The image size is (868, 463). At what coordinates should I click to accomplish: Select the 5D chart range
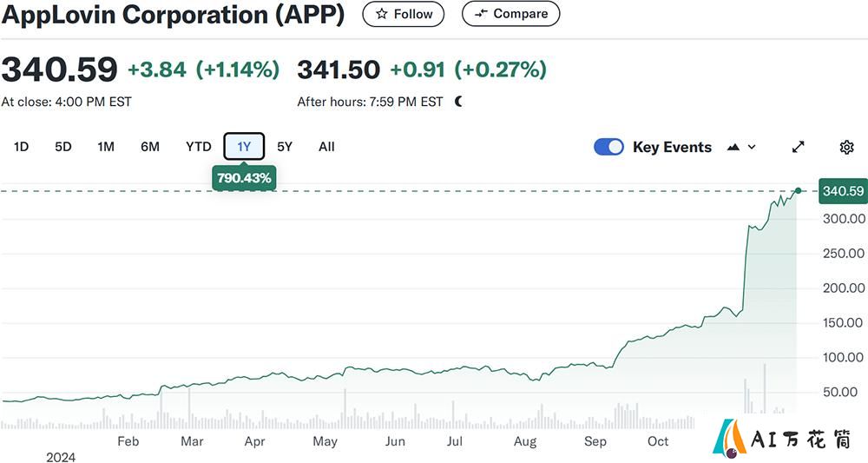63,147
